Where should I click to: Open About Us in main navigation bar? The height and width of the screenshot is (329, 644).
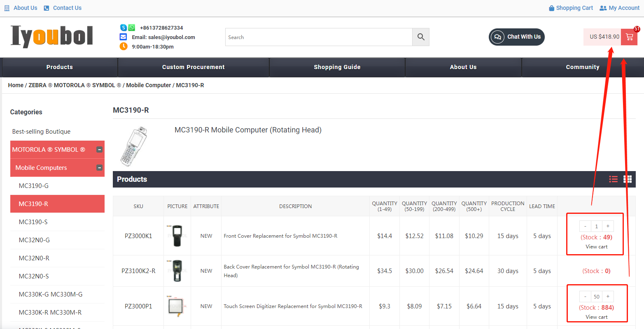tap(463, 67)
